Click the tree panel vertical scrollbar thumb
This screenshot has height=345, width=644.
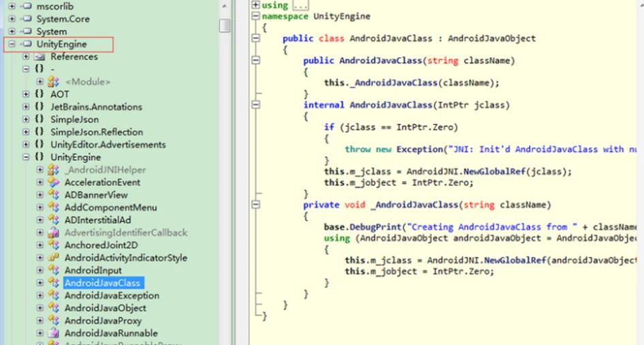(x=225, y=26)
